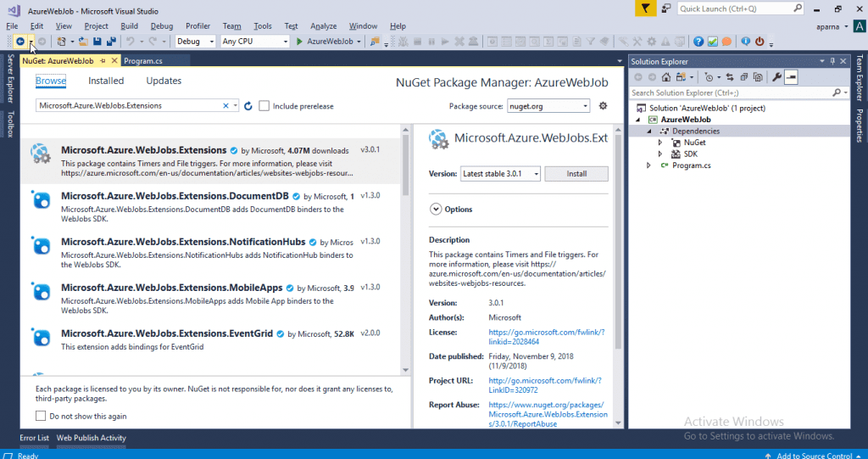Open the Project URL link
868x459 pixels.
click(x=545, y=385)
